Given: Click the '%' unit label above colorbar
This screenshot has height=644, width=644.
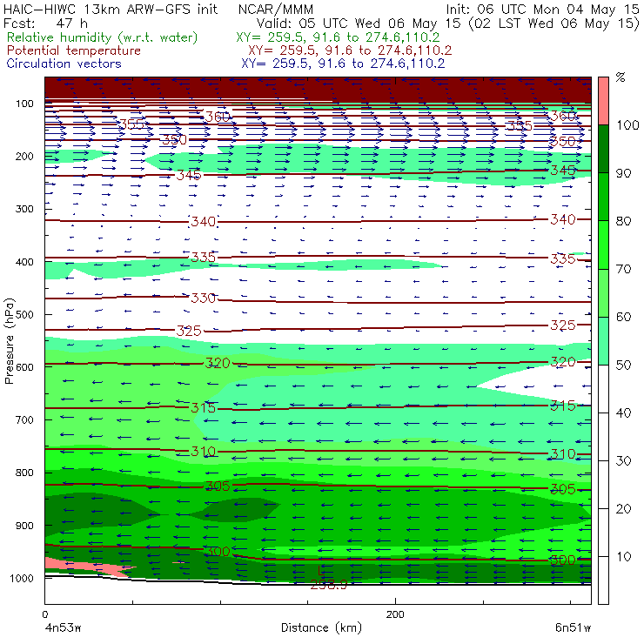Looking at the screenshot, I should point(621,77).
